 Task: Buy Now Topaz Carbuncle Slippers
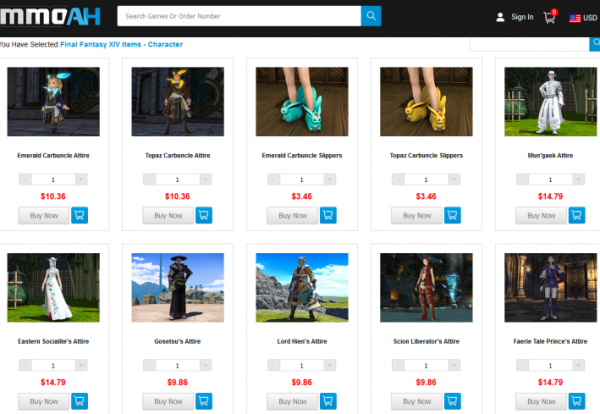pyautogui.click(x=417, y=215)
